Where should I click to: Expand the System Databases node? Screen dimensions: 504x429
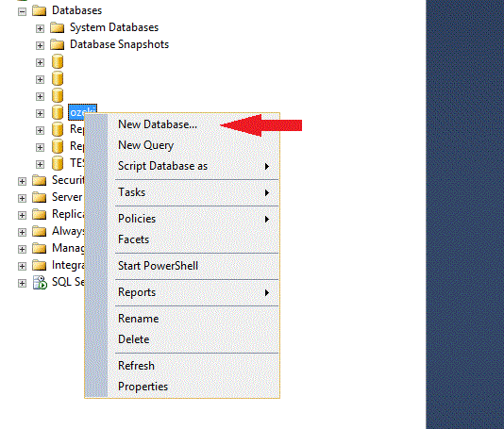pyautogui.click(x=40, y=29)
